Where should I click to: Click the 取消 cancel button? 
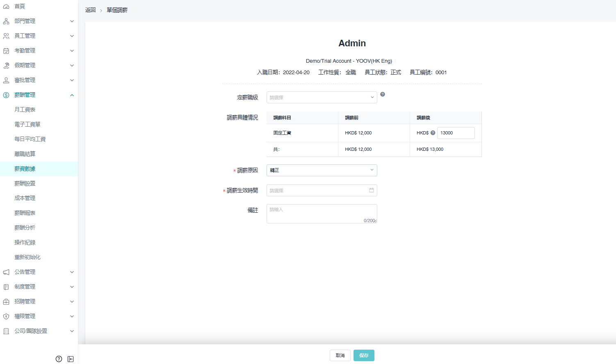tap(340, 355)
